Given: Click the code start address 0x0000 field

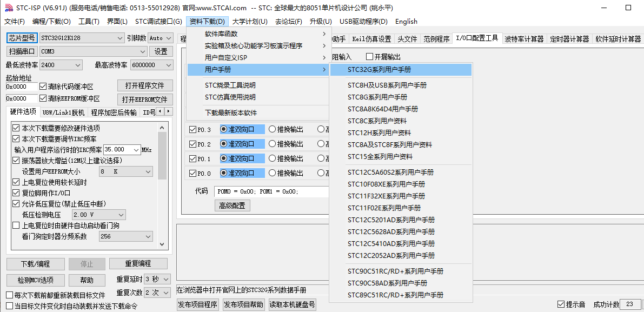Looking at the screenshot, I should click(x=22, y=87).
